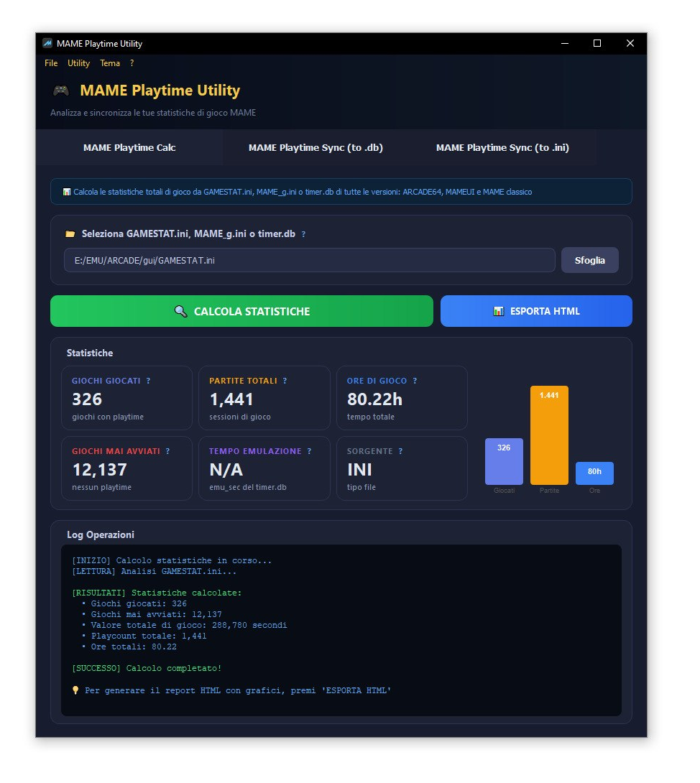
Task: Click help icon beside PARTITE TOTALI
Action: point(285,381)
